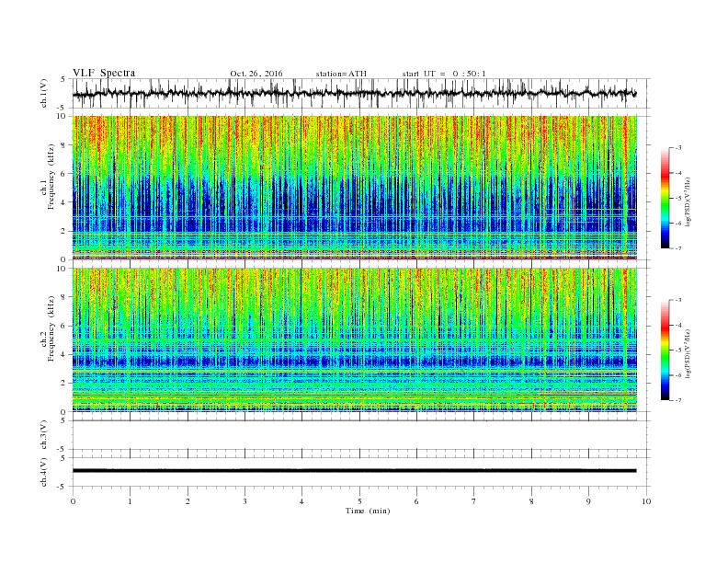Click the "6" kHz tick on ch.1 frequency axis
728x563 pixels.
(x=64, y=174)
